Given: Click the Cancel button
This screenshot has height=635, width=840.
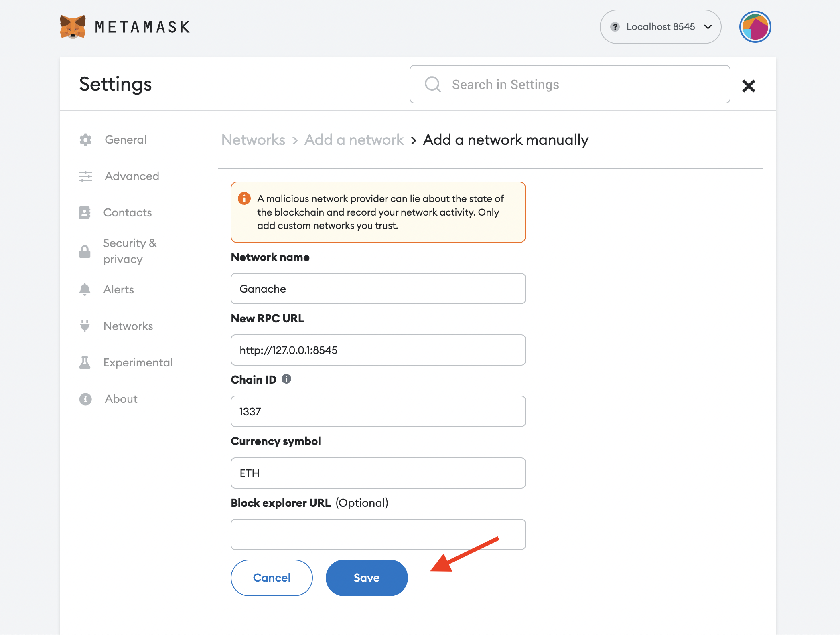Looking at the screenshot, I should 271,578.
